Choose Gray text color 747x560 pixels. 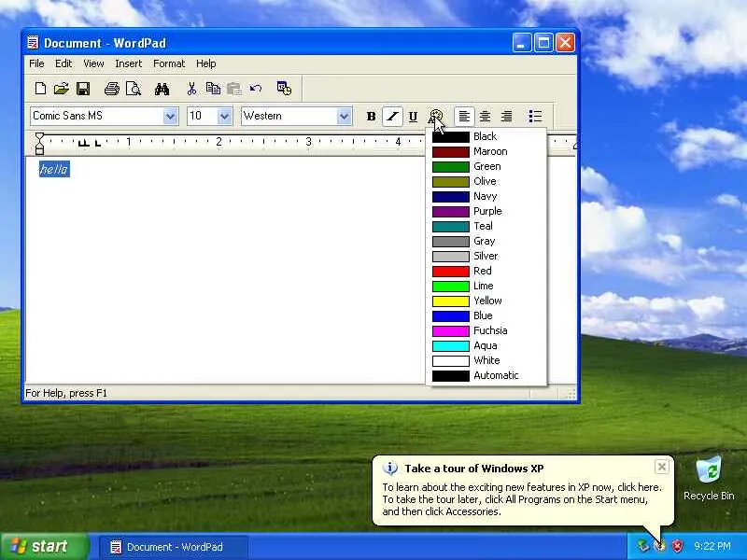coord(486,241)
